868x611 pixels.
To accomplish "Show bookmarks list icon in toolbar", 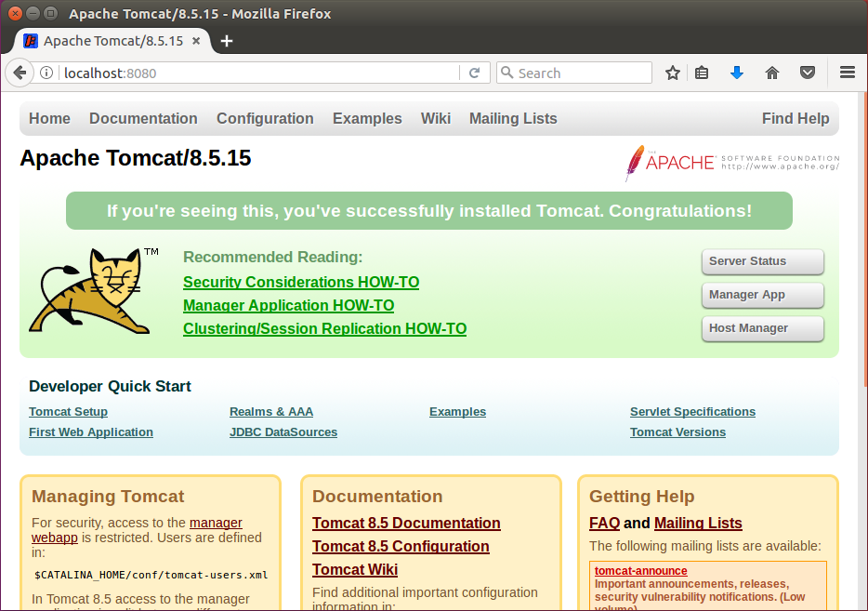I will (x=702, y=73).
